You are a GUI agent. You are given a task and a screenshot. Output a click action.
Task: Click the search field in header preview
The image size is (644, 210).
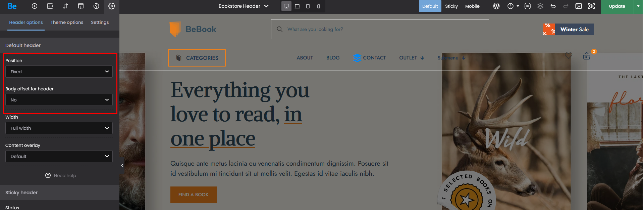click(380, 29)
